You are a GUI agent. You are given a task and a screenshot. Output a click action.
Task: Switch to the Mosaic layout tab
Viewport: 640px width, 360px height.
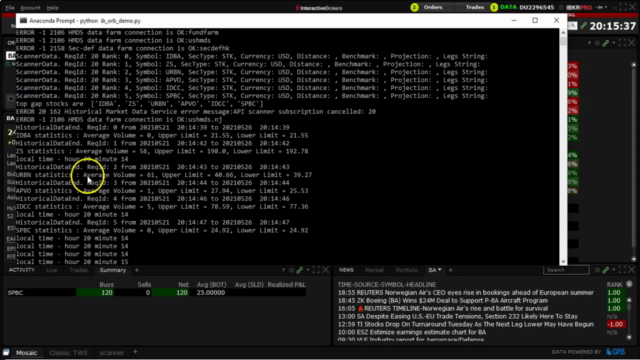point(27,353)
